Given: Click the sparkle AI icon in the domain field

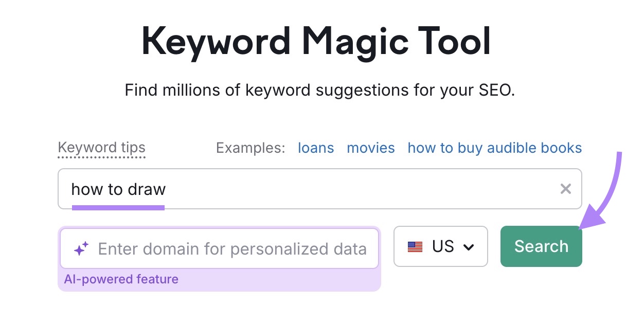Looking at the screenshot, I should click(x=81, y=249).
